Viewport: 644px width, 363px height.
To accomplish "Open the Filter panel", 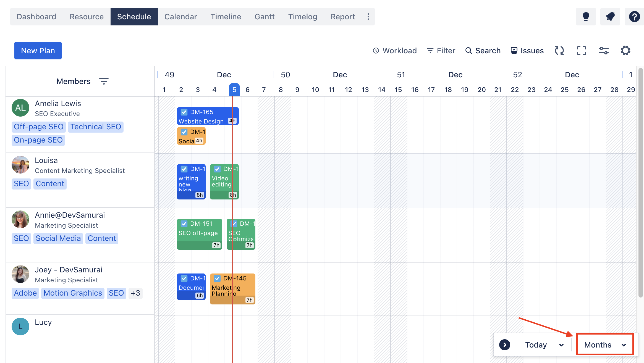I will pos(441,50).
